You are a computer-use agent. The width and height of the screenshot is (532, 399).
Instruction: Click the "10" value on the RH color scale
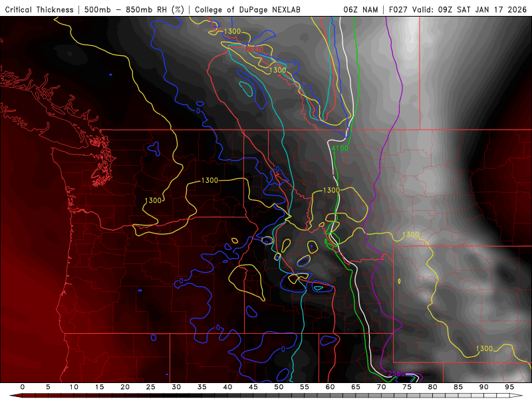pos(74,387)
